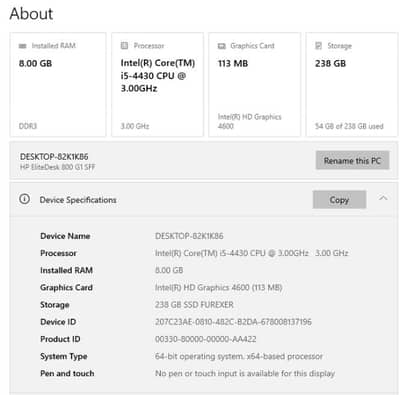Select the 113 MB graphics card value

click(x=233, y=63)
